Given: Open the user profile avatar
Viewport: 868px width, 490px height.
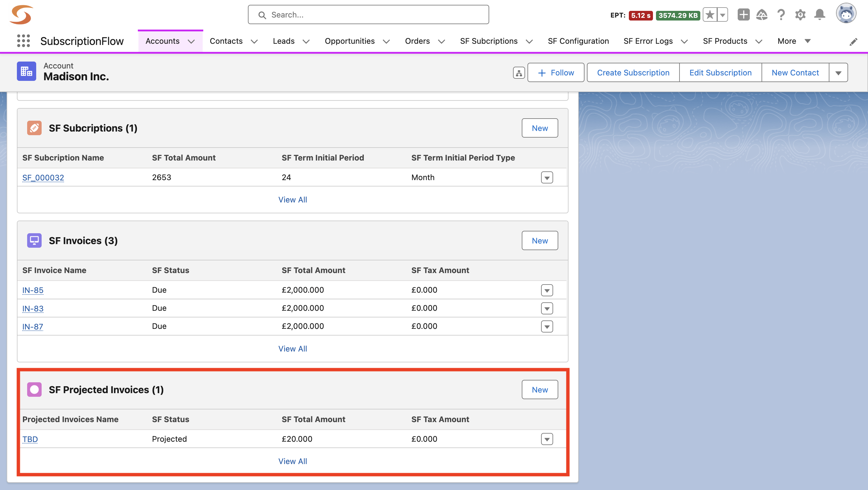Looking at the screenshot, I should pyautogui.click(x=846, y=14).
